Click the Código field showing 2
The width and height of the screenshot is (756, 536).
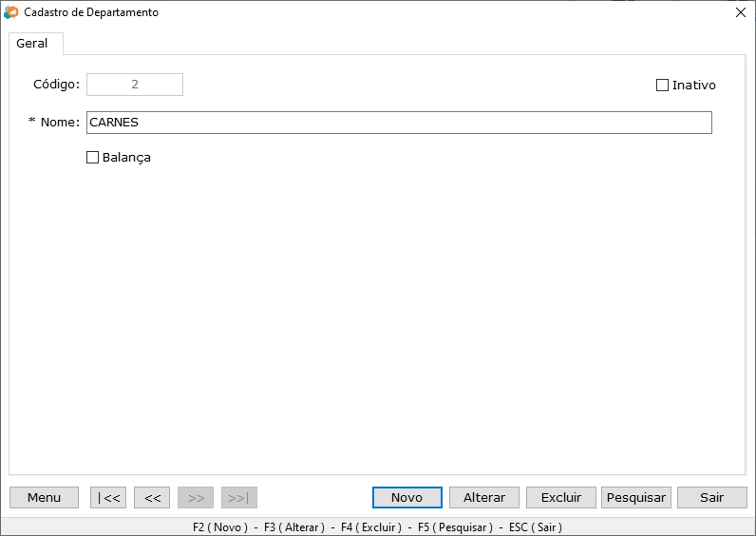135,85
